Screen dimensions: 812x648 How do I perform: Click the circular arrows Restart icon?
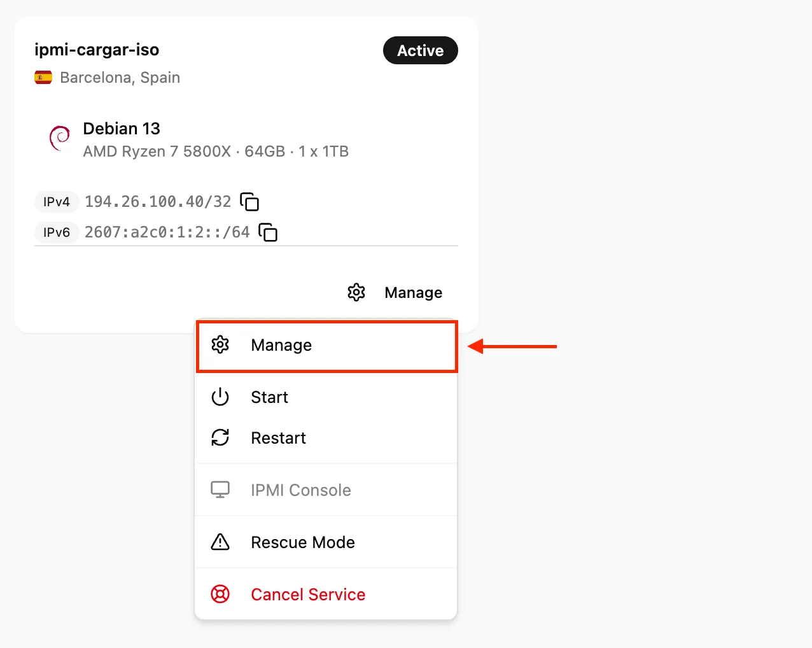(220, 438)
